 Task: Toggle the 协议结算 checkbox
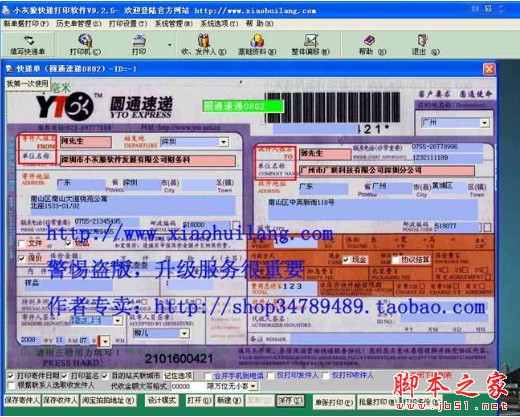(x=396, y=260)
